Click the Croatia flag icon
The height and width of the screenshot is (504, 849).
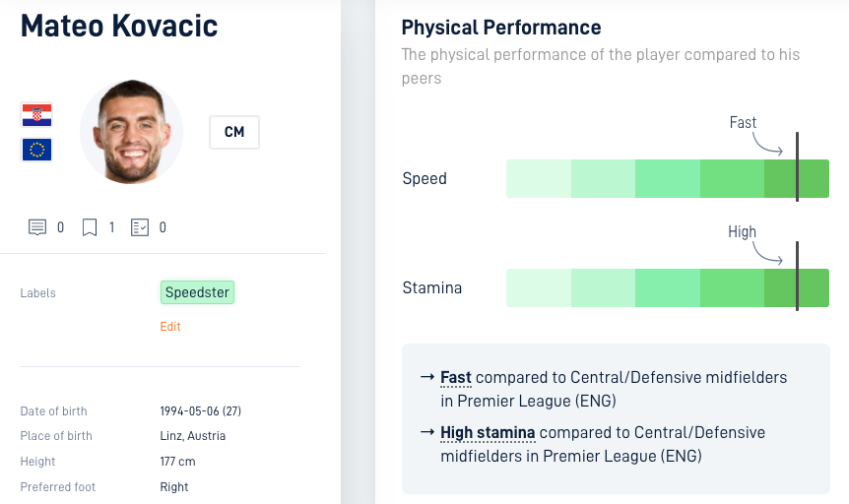36,115
